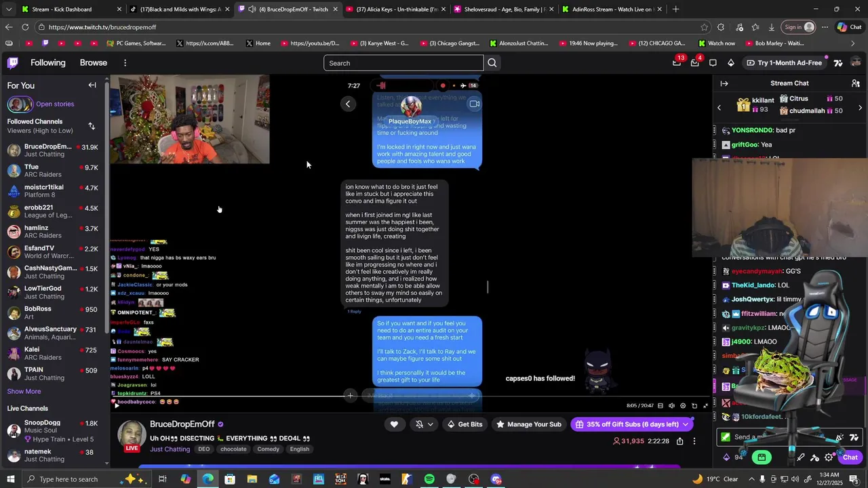Open Twitch notifications inbox with 13 badge
This screenshot has height=488, width=868.
(x=677, y=62)
